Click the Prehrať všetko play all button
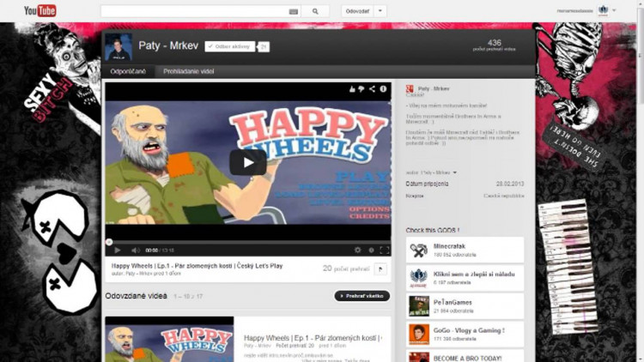 361,296
